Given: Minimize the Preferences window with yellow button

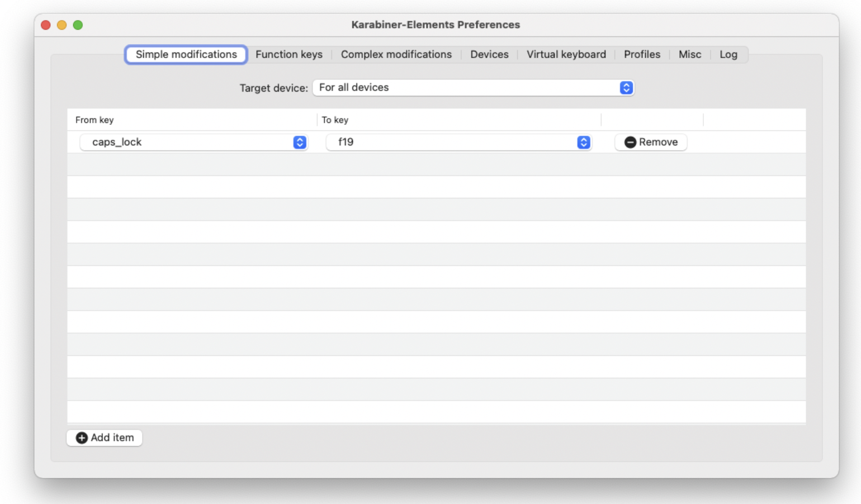Looking at the screenshot, I should 62,25.
